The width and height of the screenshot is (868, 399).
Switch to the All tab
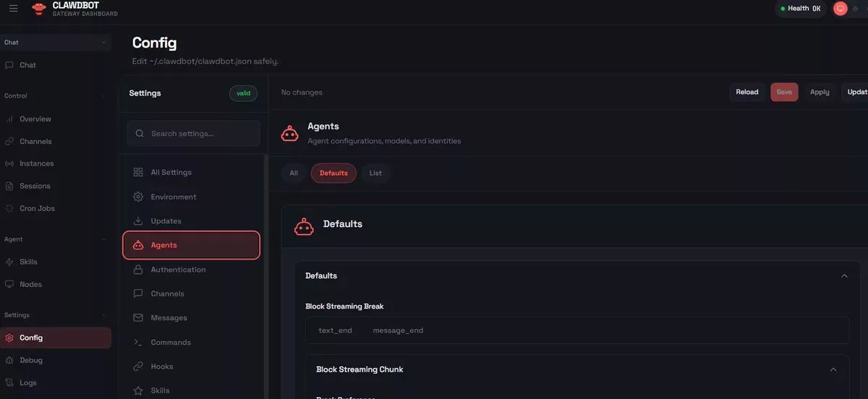click(x=294, y=173)
